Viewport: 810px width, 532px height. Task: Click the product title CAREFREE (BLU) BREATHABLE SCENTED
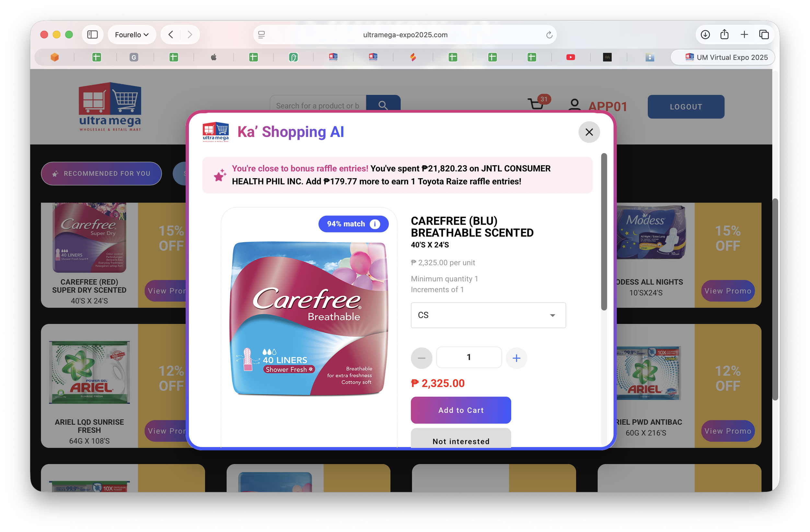(x=472, y=227)
